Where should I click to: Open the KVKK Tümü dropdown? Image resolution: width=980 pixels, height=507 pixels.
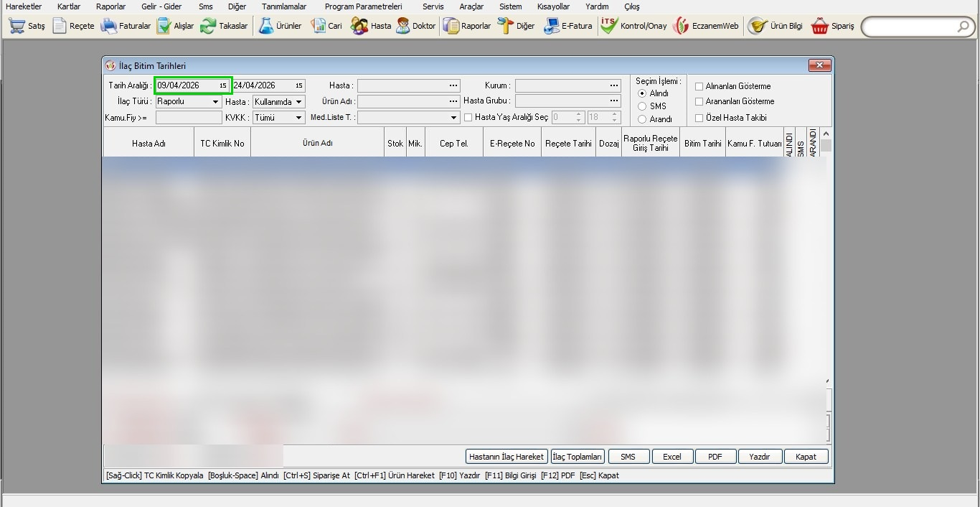pos(299,118)
